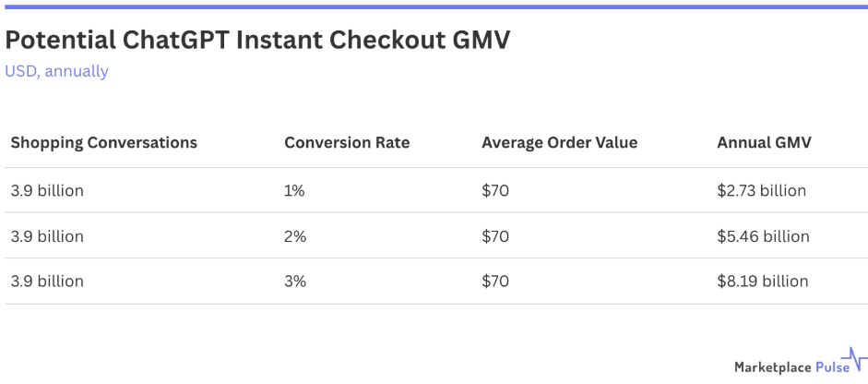Click the $5.46 billion GMV cell
This screenshot has width=868, height=384.
coord(763,236)
